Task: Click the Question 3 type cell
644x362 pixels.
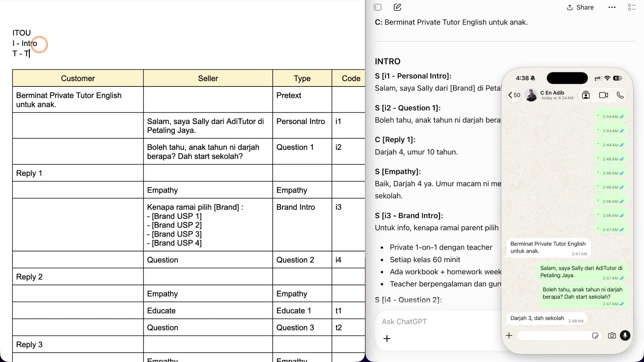Action: pyautogui.click(x=302, y=327)
